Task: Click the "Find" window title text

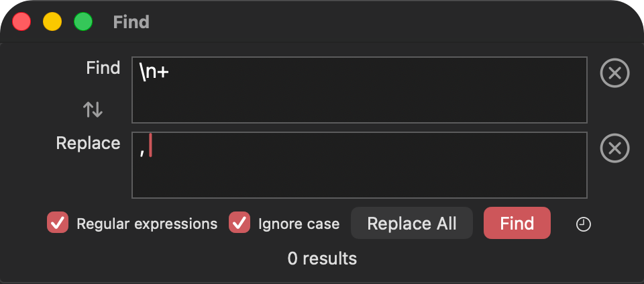Action: tap(131, 22)
